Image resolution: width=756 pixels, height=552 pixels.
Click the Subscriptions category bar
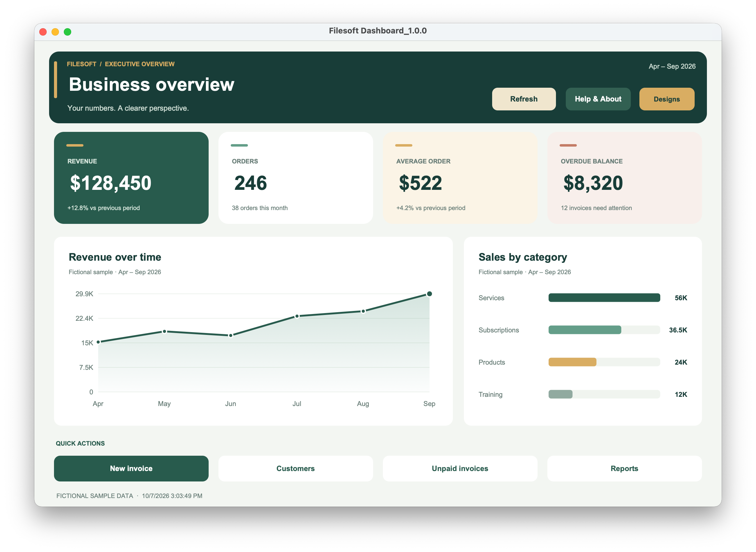click(585, 330)
